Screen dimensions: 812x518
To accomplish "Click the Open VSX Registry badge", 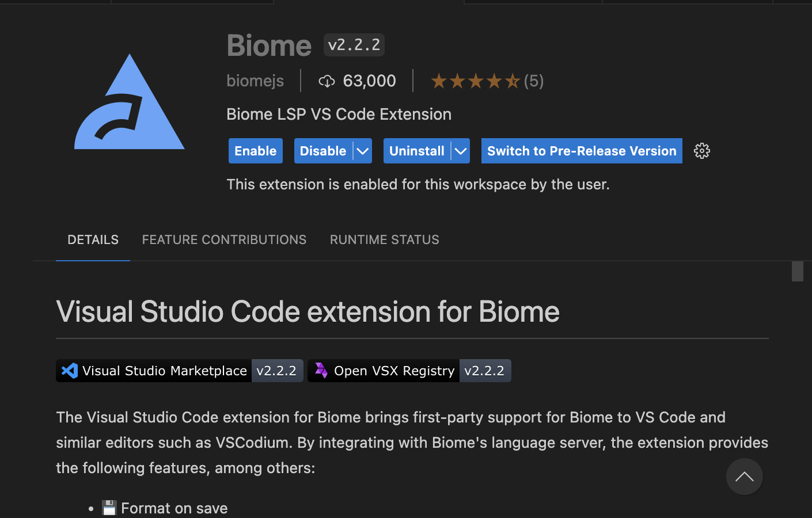I will click(x=409, y=371).
